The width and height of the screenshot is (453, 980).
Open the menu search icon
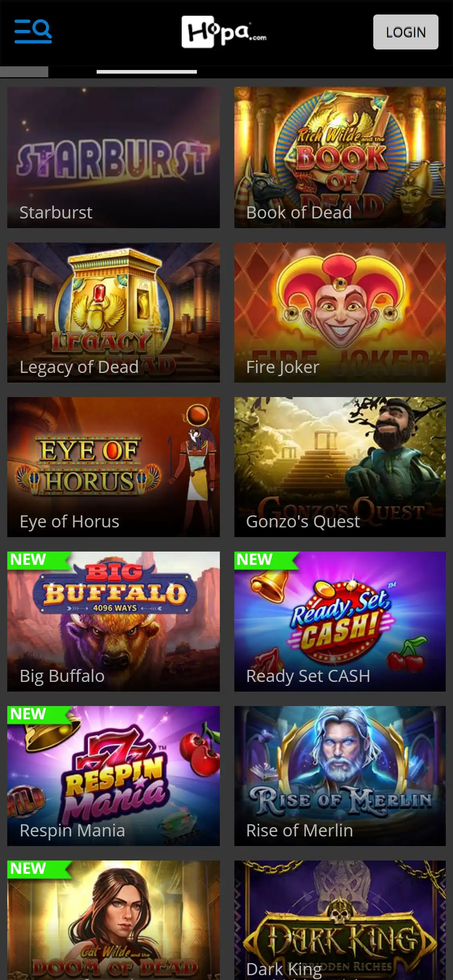click(x=33, y=31)
